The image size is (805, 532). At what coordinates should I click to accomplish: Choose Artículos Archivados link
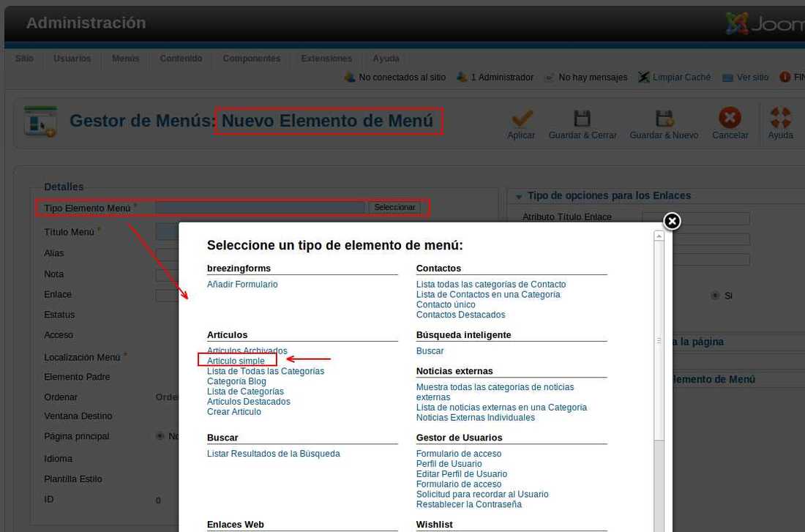pyautogui.click(x=247, y=351)
